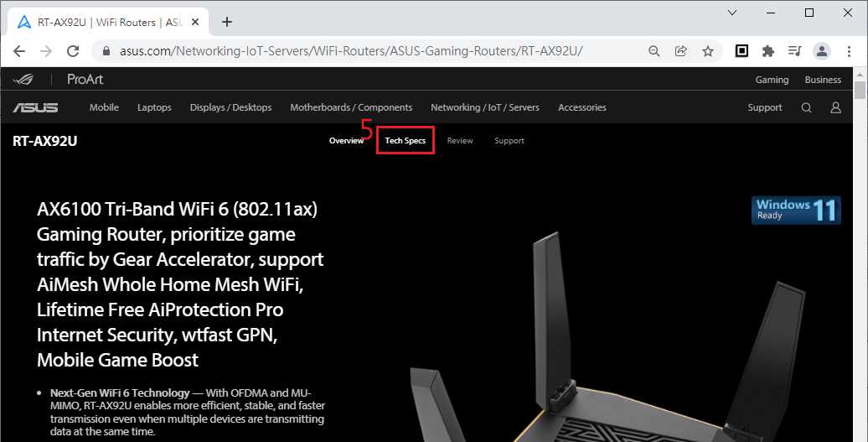Open the Business link
This screenshot has width=868, height=442.
pos(823,80)
